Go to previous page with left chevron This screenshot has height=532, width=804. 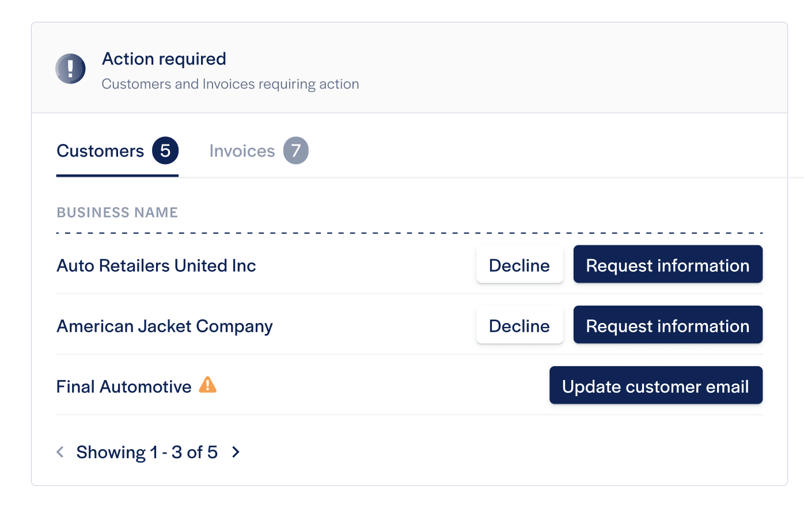[x=60, y=452]
